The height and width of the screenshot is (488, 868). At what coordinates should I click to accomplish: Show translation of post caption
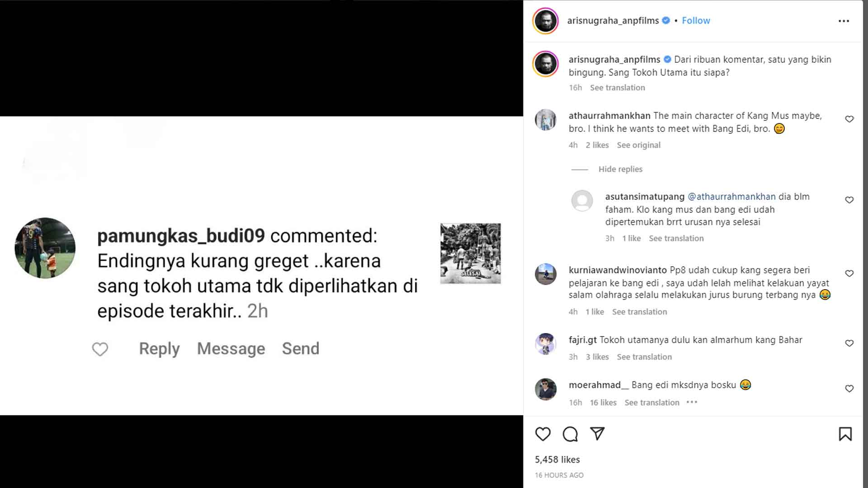point(617,88)
